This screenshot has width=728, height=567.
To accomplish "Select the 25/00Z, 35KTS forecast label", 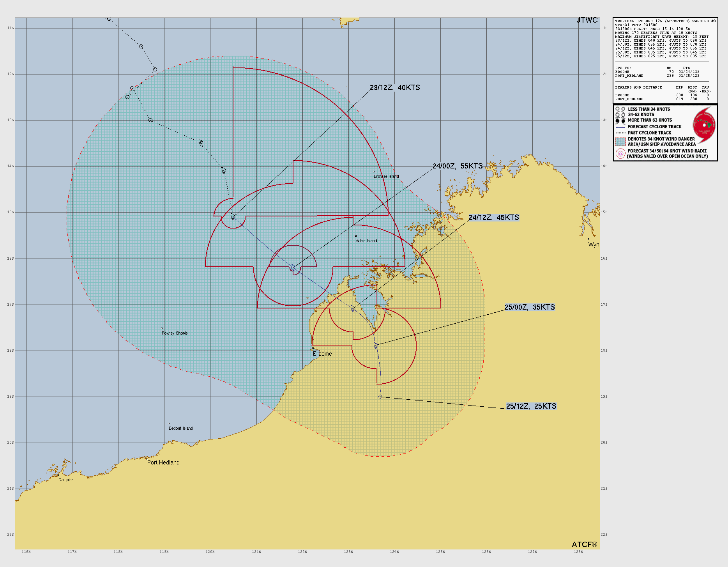I will click(x=530, y=307).
